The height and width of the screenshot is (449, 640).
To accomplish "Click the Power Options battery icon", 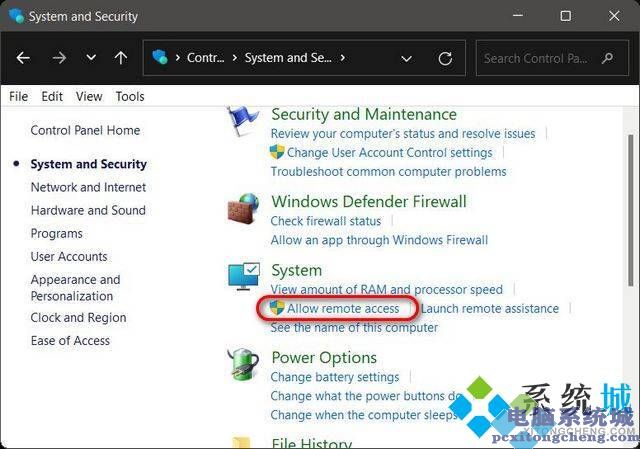I will tap(243, 364).
